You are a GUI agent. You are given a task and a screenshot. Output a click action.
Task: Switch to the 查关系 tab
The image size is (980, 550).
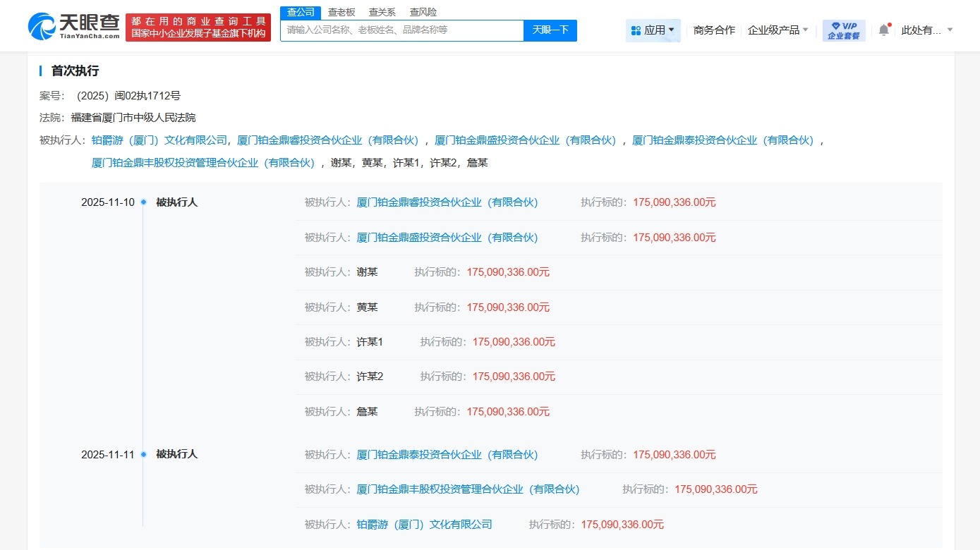coord(381,12)
